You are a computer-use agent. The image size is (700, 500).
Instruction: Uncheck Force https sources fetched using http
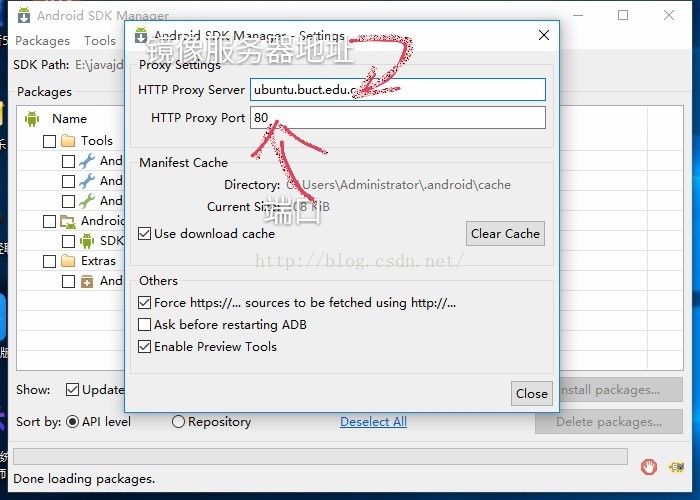144,303
